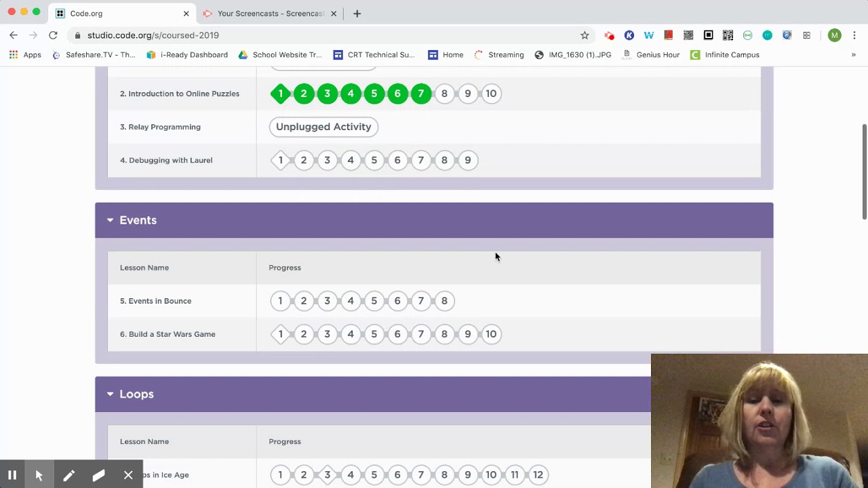
Task: Open the Build a Star Wars Game lesson
Action: click(x=167, y=334)
